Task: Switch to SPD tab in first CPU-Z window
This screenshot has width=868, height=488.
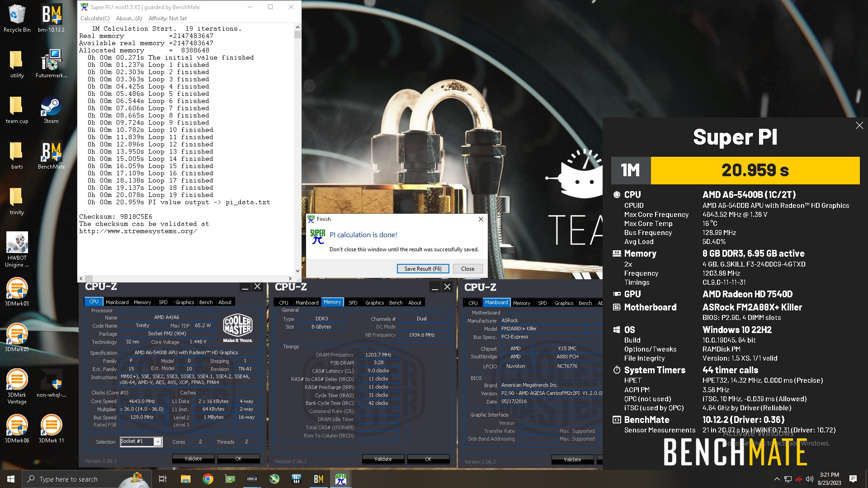Action: [163, 302]
